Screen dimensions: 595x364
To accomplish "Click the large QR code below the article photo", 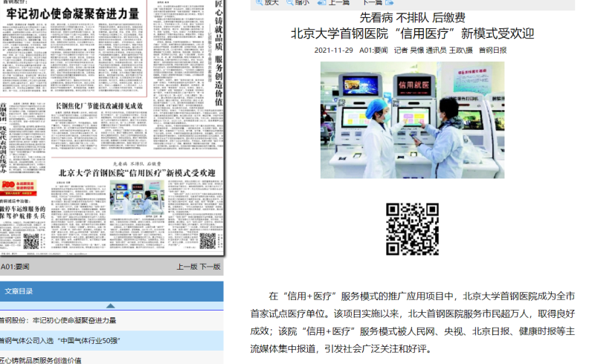I will [413, 229].
